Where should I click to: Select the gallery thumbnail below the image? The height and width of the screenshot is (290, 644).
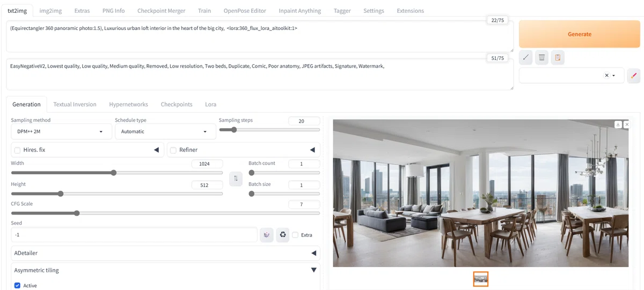coord(481,279)
